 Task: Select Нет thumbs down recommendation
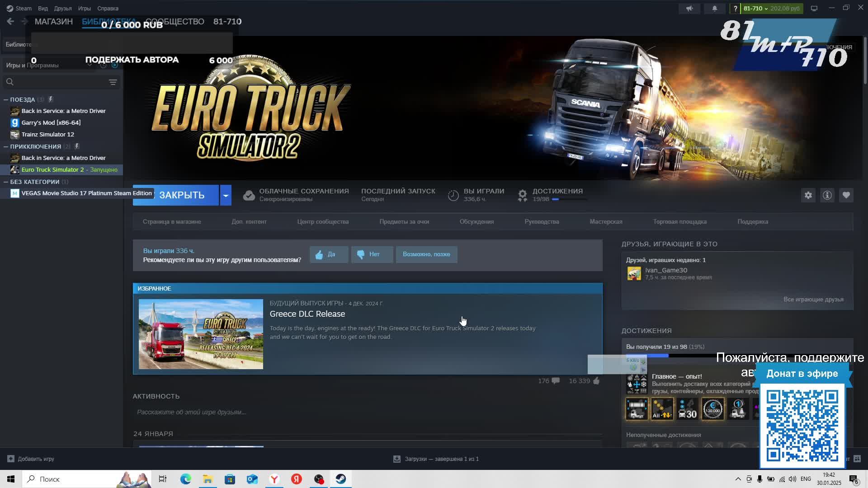tap(372, 254)
